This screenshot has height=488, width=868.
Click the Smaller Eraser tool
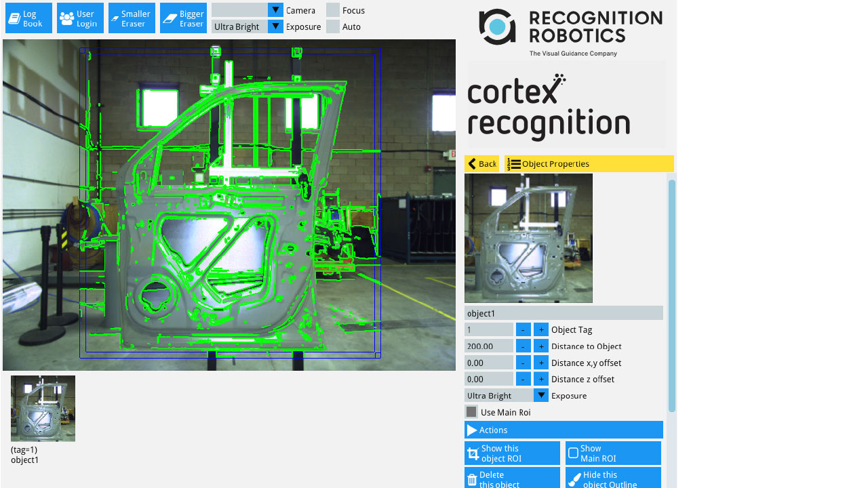tap(132, 18)
